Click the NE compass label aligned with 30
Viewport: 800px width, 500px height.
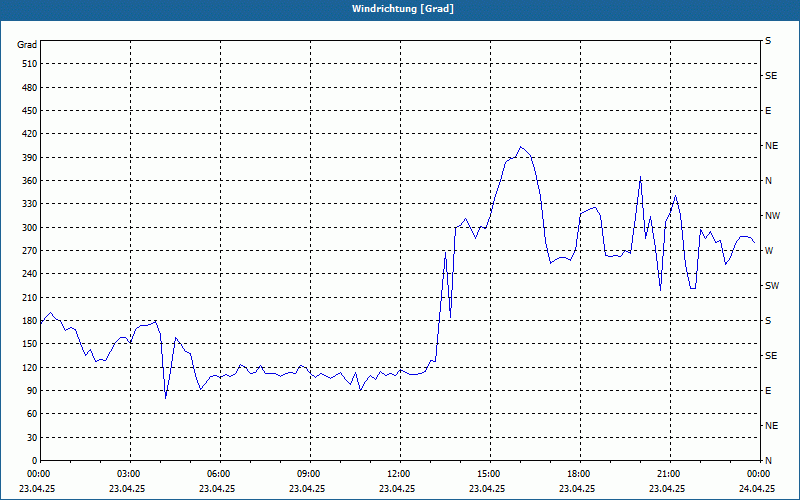click(x=771, y=426)
